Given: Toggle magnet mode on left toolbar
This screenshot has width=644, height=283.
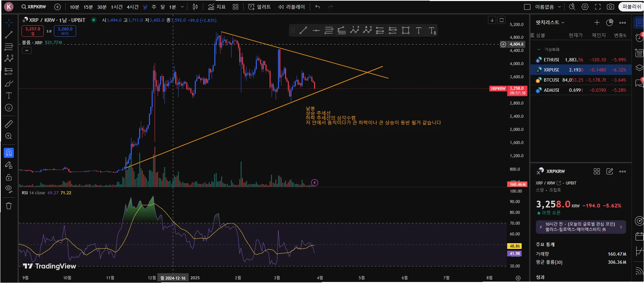Looking at the screenshot, I should point(9,153).
